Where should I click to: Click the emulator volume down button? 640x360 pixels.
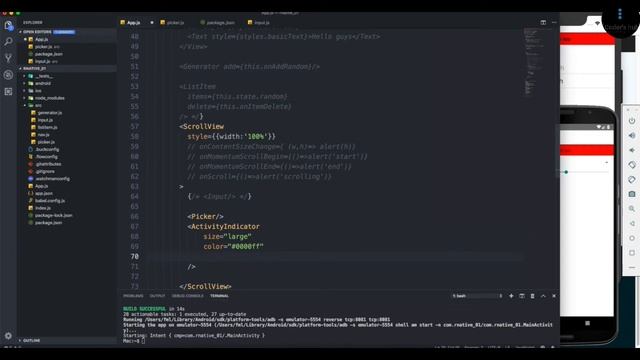point(632,150)
